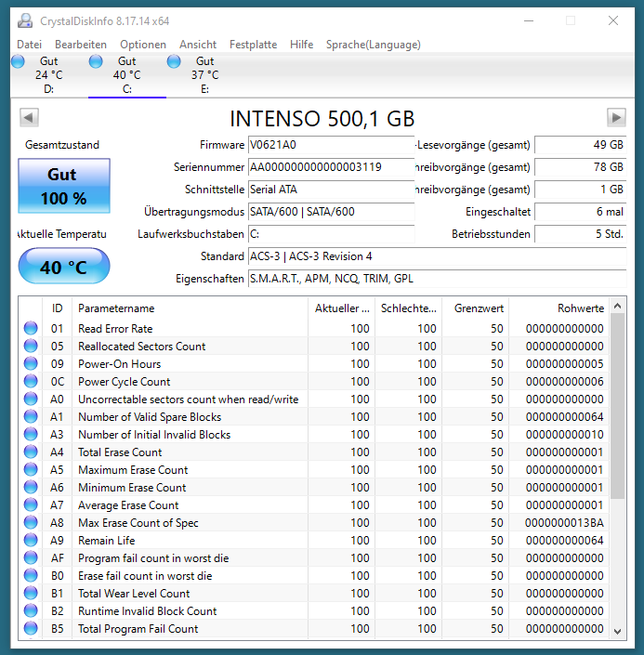Switch to drive D: tab at 24 °C
This screenshot has height=655, width=644.
point(49,74)
